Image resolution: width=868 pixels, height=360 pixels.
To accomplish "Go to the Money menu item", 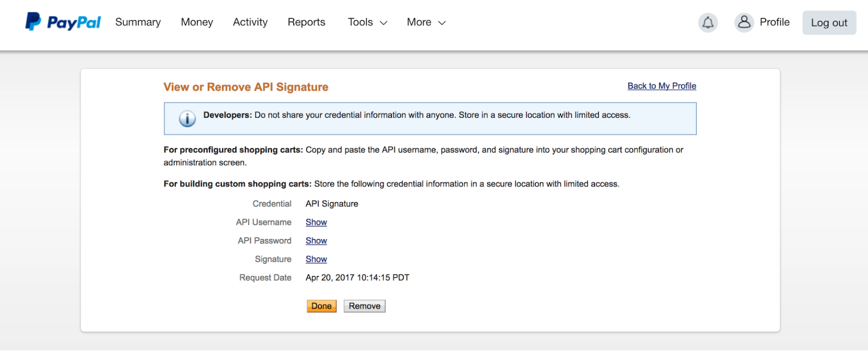I will click(x=197, y=22).
